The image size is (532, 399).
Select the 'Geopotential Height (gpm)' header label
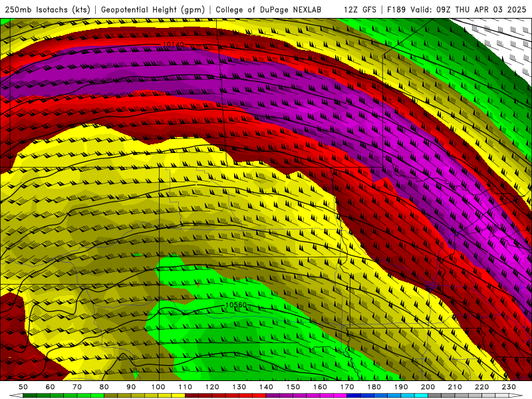point(153,9)
